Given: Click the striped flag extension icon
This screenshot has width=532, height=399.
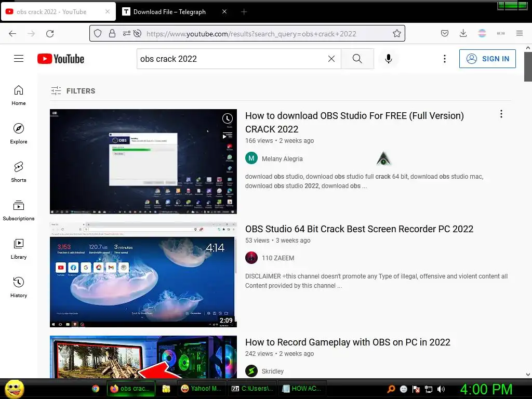Looking at the screenshot, I should pos(482,33).
